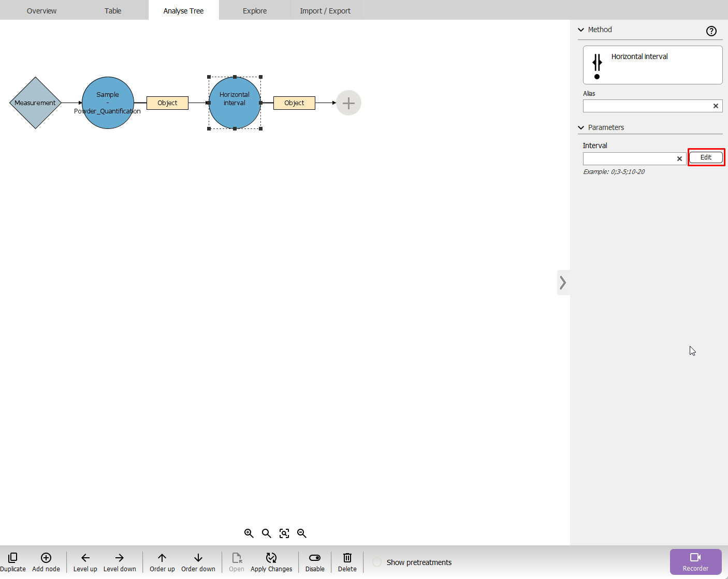Click into the Interval input field
This screenshot has width=728, height=579.
click(629, 159)
